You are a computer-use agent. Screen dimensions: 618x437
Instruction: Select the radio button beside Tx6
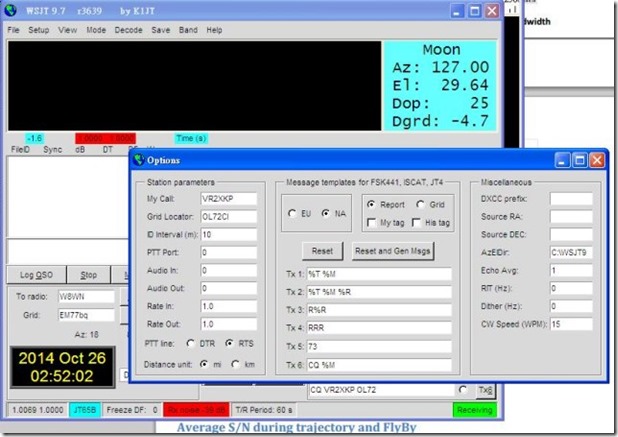click(x=463, y=390)
